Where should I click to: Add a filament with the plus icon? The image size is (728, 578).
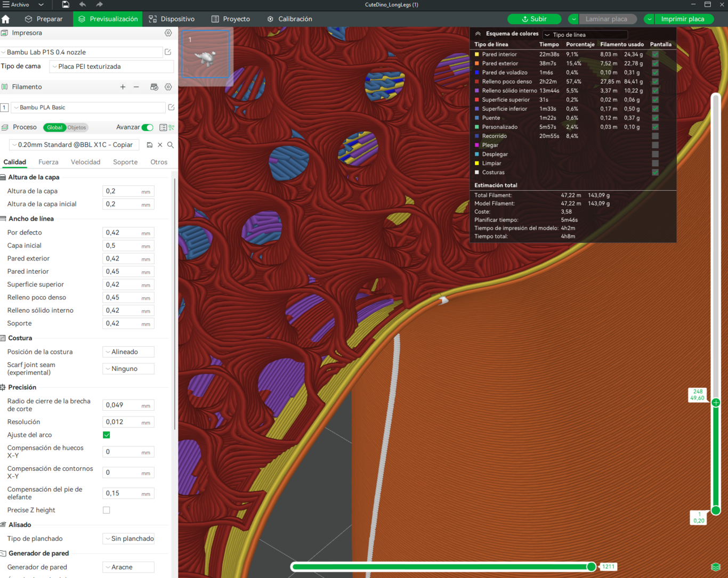[123, 87]
